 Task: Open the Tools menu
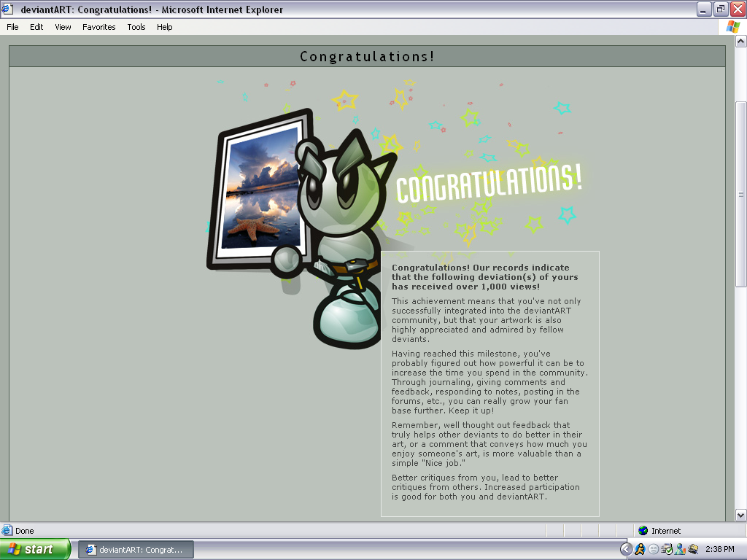click(x=136, y=27)
